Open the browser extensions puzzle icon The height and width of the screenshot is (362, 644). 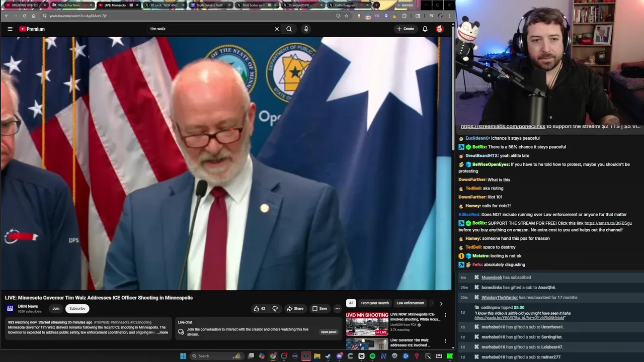click(x=404, y=16)
